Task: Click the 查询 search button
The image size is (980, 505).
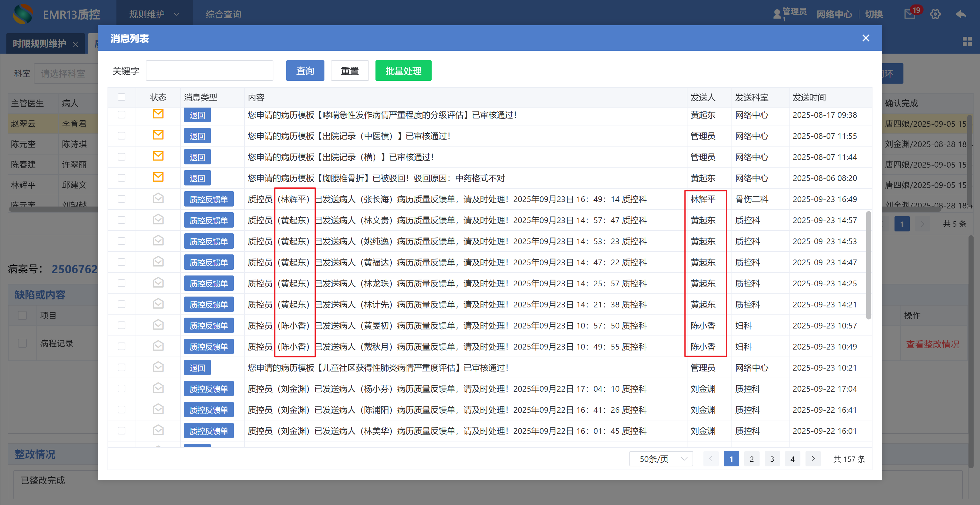Action: [305, 71]
